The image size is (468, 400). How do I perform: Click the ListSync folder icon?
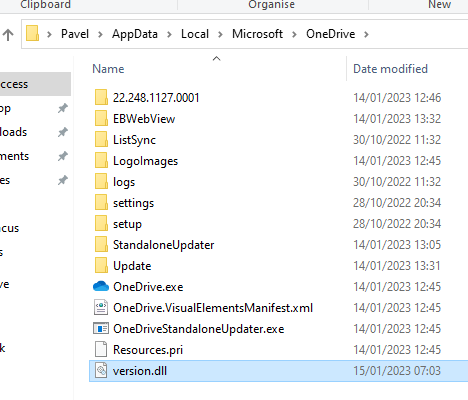click(101, 139)
